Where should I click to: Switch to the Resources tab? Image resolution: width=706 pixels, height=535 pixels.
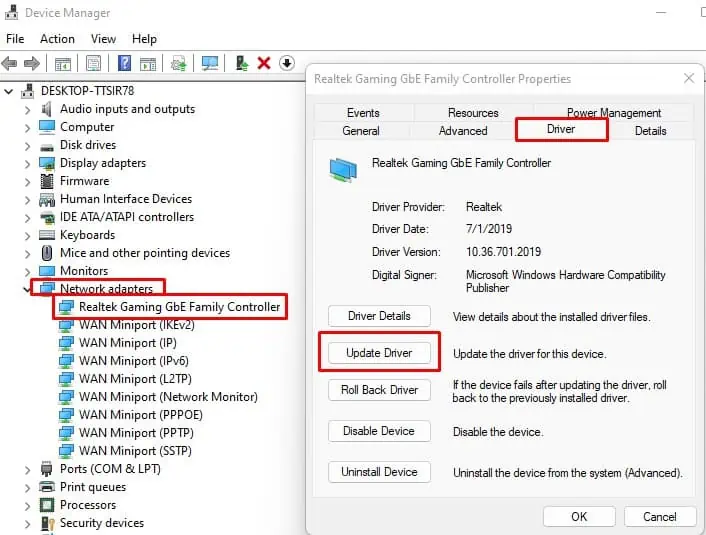473,113
